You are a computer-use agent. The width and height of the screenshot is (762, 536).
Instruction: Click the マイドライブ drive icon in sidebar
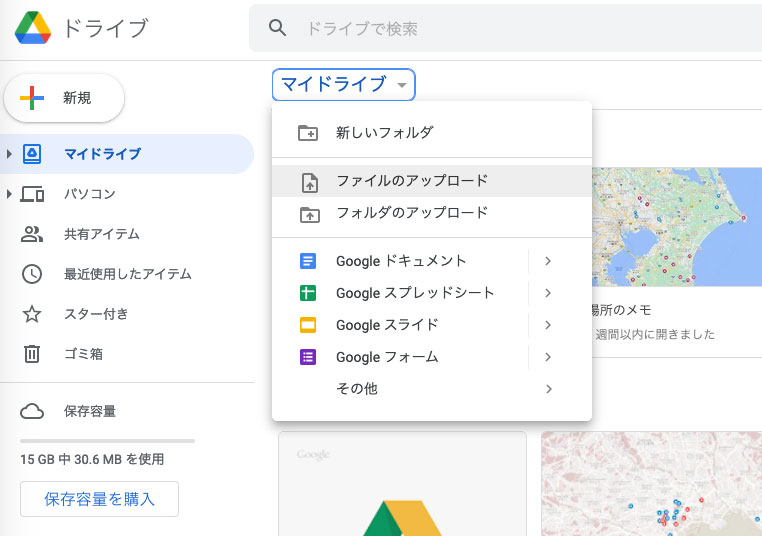click(x=32, y=154)
